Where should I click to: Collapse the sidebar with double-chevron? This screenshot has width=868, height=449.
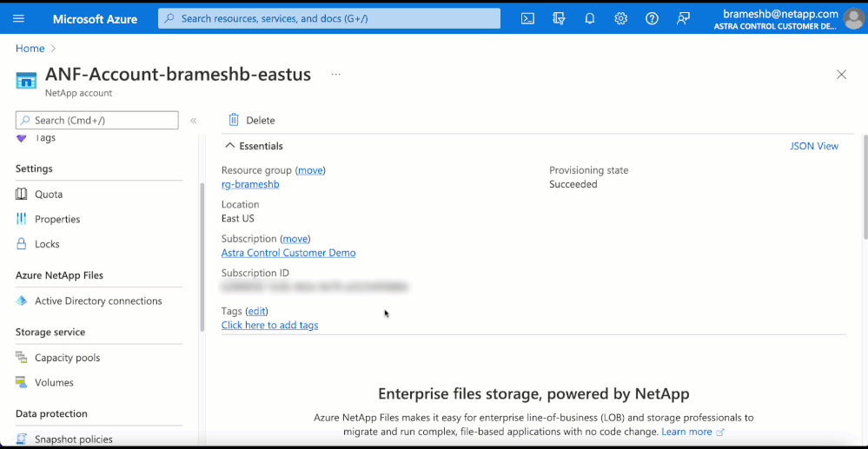point(193,121)
